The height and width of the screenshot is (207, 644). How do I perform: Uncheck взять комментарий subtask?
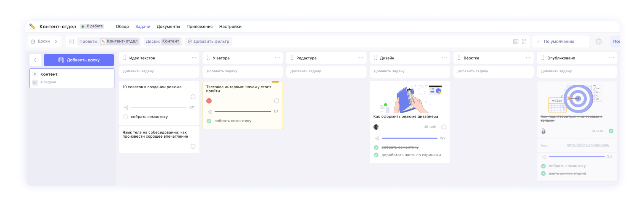point(543,173)
